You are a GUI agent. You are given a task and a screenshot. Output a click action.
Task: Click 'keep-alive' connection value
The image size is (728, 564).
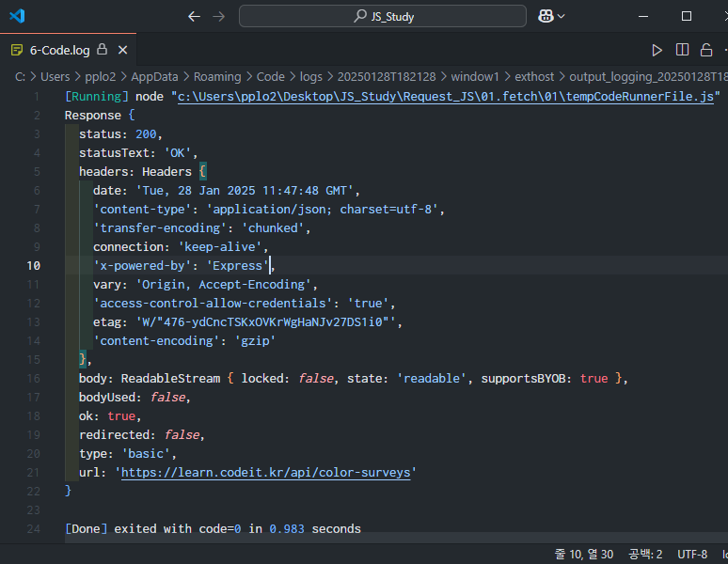coord(220,246)
